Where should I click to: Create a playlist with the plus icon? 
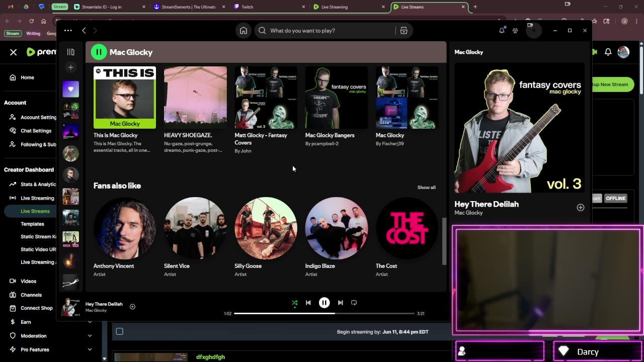(71, 67)
